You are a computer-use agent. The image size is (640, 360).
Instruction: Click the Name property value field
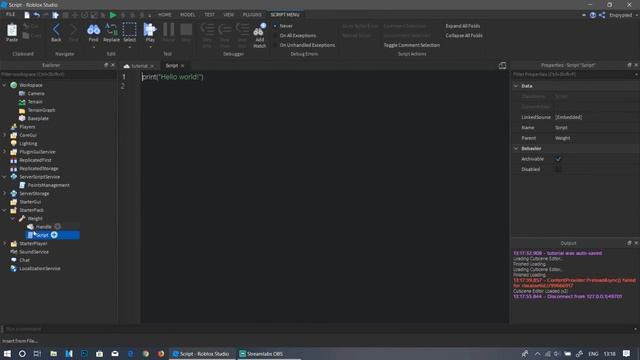[x=596, y=128]
